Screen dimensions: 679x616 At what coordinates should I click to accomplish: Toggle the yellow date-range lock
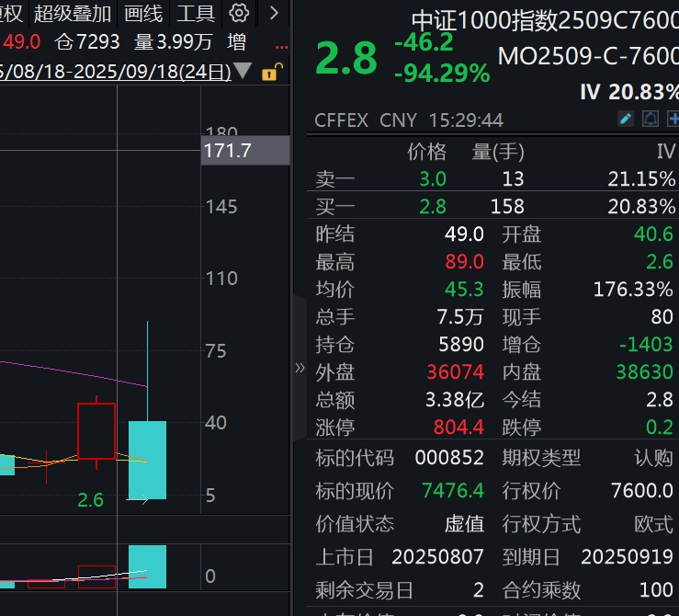pyautogui.click(x=269, y=72)
